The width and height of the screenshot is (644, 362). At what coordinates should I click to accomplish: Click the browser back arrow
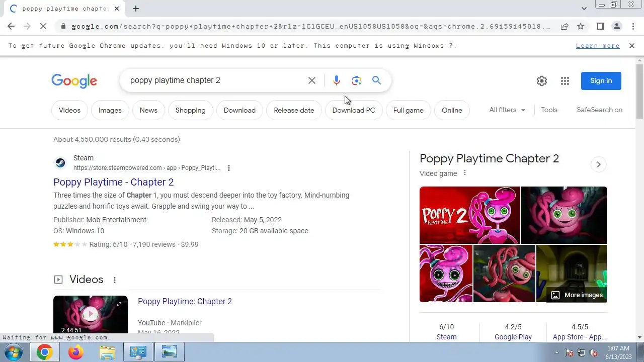[x=11, y=26]
